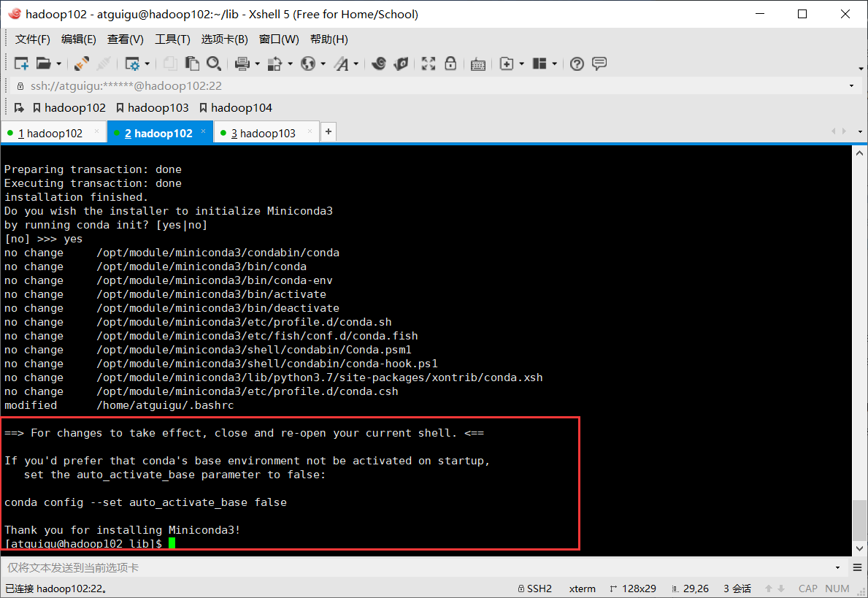Expand the globe encoding dropdown arrow
Image resolution: width=868 pixels, height=598 pixels.
click(x=323, y=64)
